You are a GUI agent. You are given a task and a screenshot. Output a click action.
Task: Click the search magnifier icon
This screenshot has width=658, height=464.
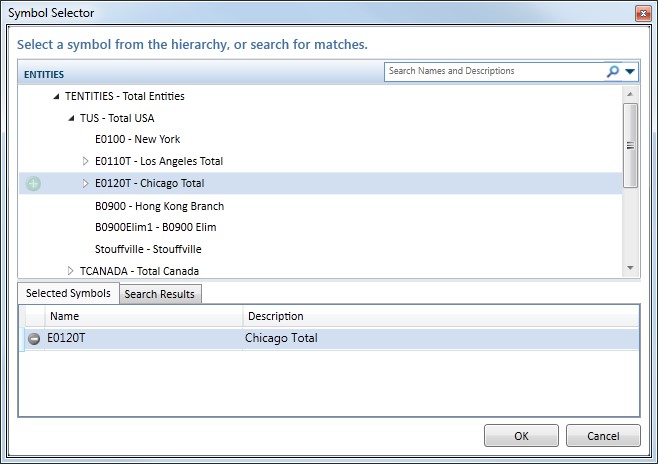[x=612, y=72]
